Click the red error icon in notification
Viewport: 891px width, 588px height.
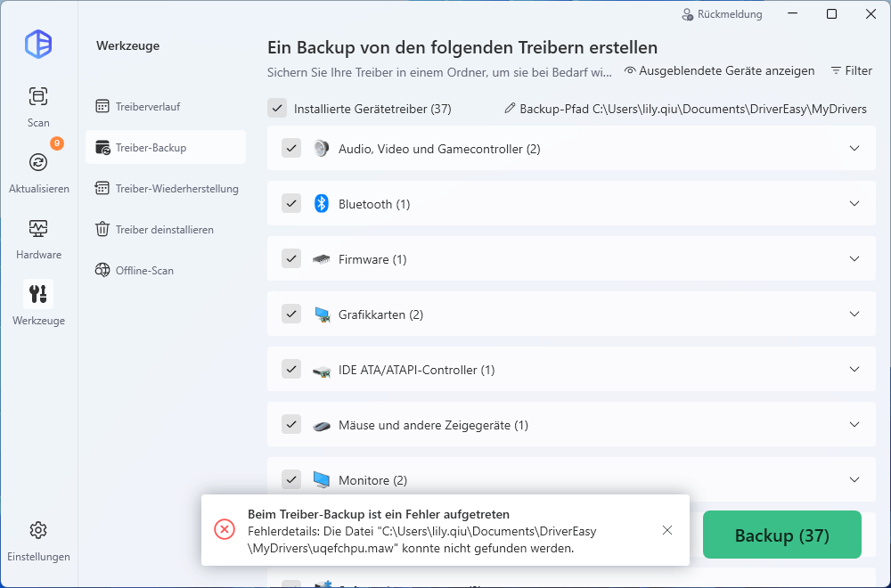tap(225, 530)
